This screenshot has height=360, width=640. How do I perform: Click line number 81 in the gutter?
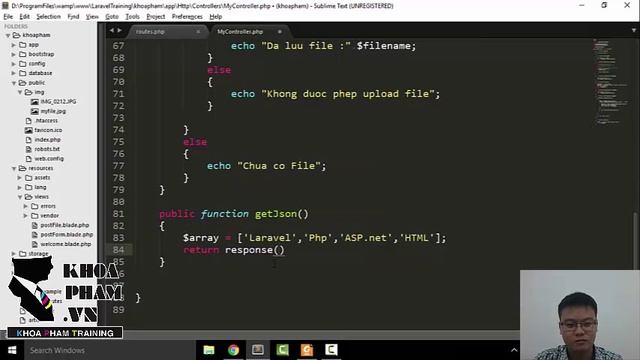pos(118,214)
